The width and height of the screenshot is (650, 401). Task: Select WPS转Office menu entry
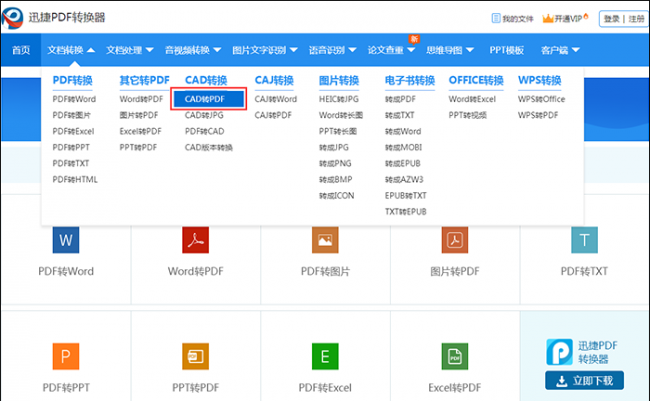click(541, 99)
